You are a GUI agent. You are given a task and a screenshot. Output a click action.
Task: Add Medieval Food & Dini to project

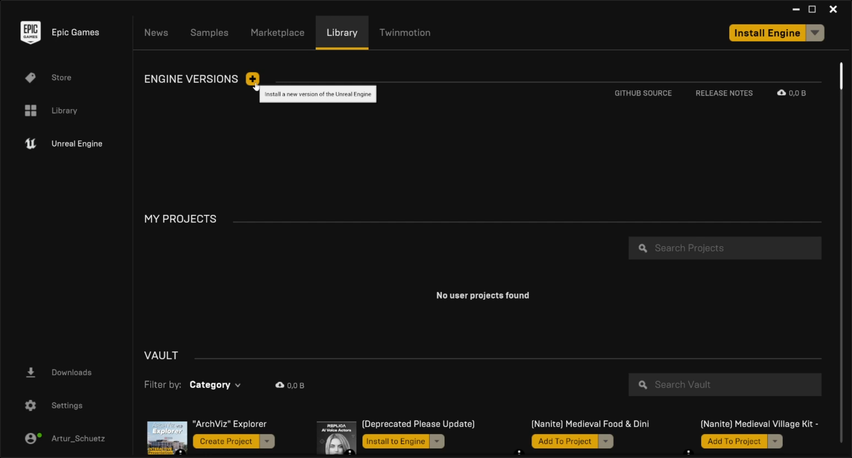point(565,441)
